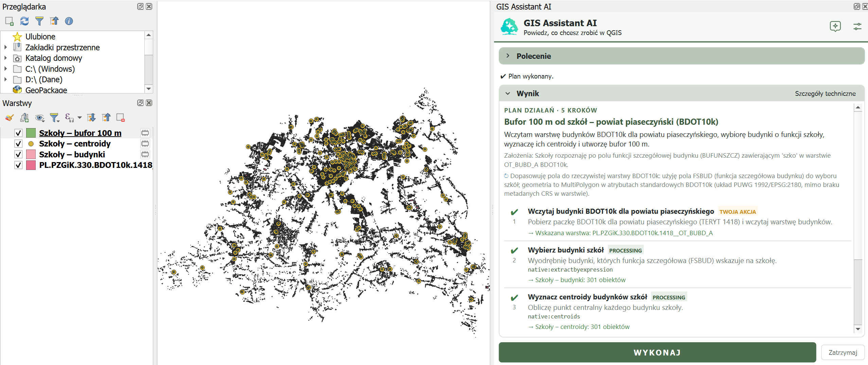
Task: Open Szczegóły techniczne link
Action: [825, 93]
